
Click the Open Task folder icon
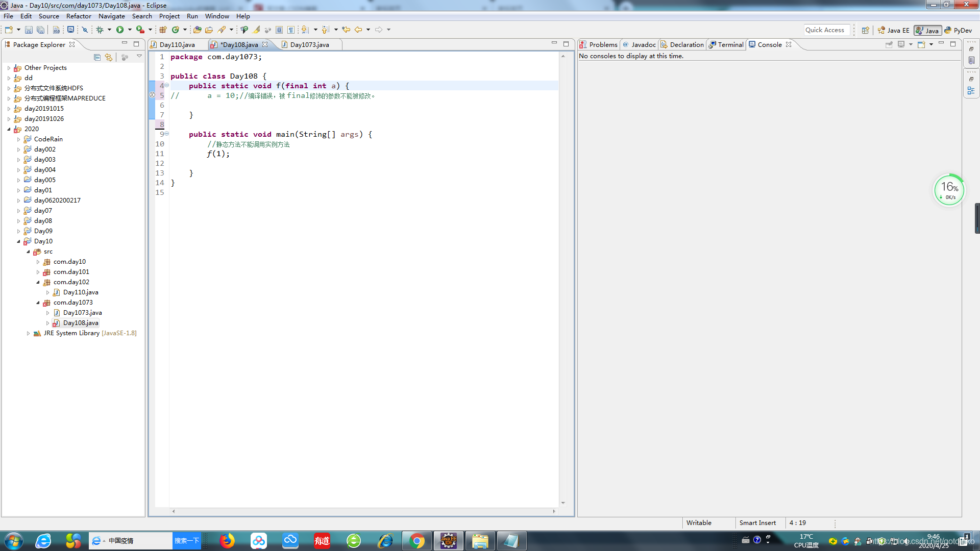point(209,30)
